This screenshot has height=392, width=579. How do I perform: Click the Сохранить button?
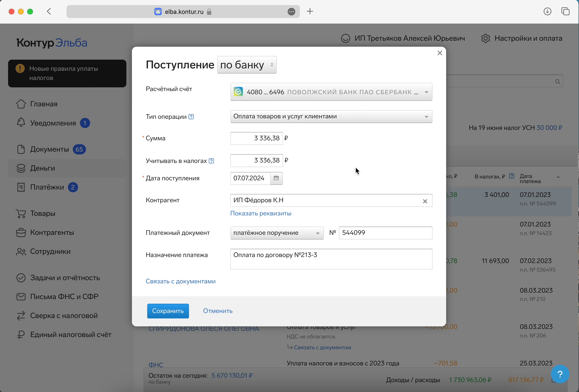click(x=168, y=311)
